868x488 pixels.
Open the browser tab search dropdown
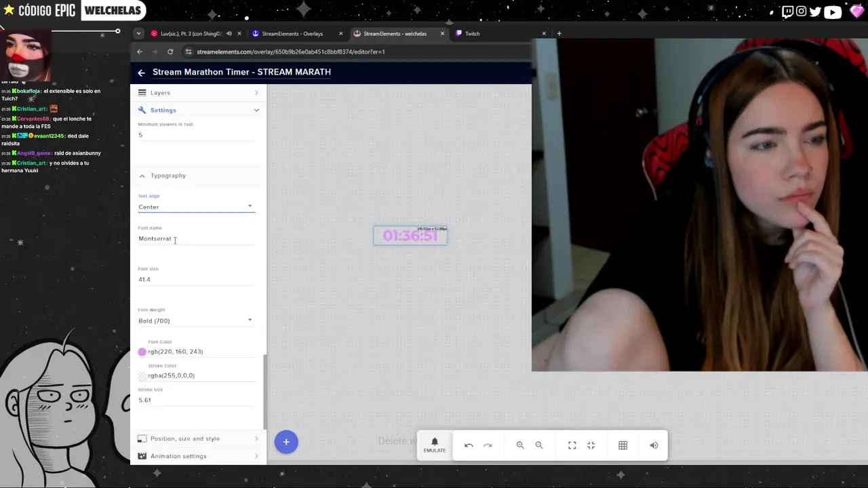click(138, 33)
